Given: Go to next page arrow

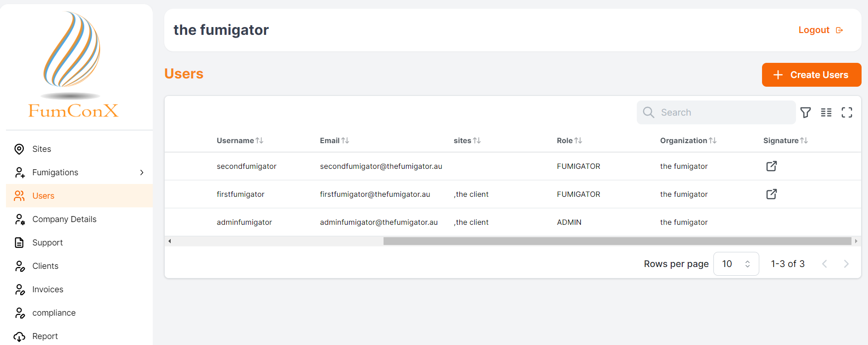Looking at the screenshot, I should [x=846, y=264].
